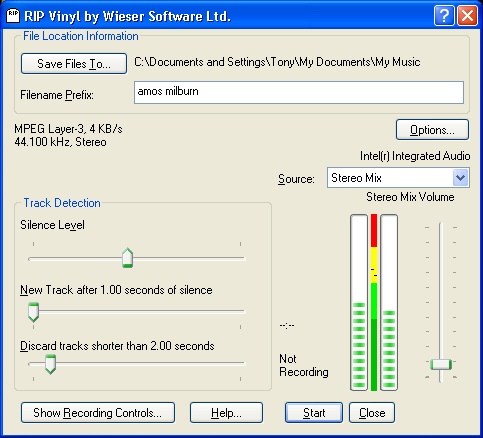Select the Stereo Mix source combo box
The width and height of the screenshot is (483, 438).
point(398,178)
